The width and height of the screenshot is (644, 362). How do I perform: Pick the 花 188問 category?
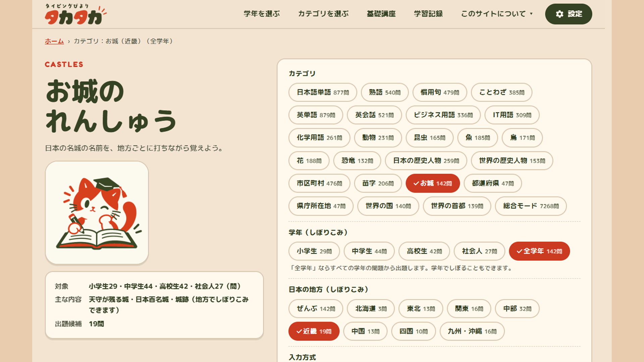click(x=309, y=161)
